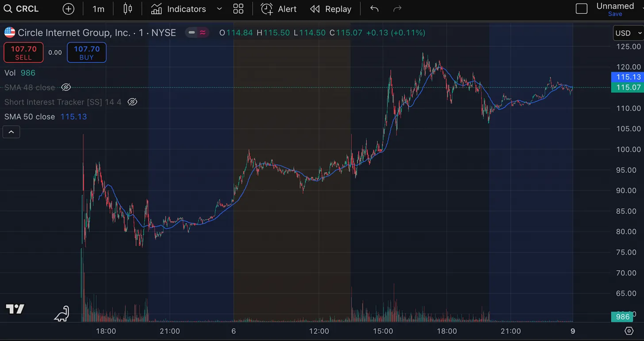The height and width of the screenshot is (341, 644).
Task: Start bar Replay mode
Action: pyautogui.click(x=331, y=9)
